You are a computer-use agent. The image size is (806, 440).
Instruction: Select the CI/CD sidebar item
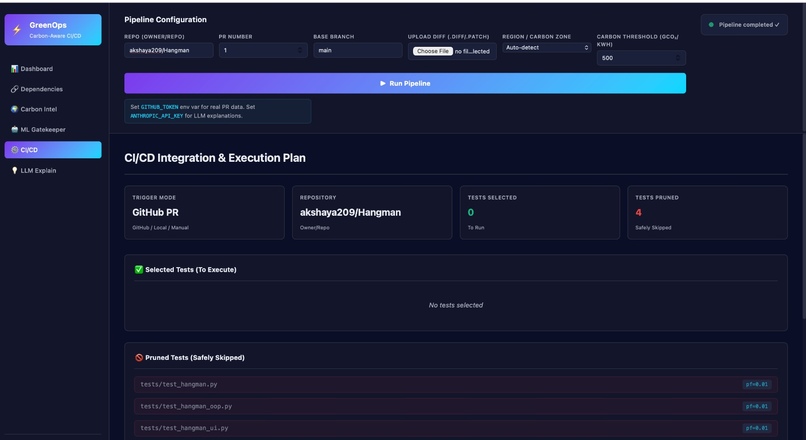53,150
